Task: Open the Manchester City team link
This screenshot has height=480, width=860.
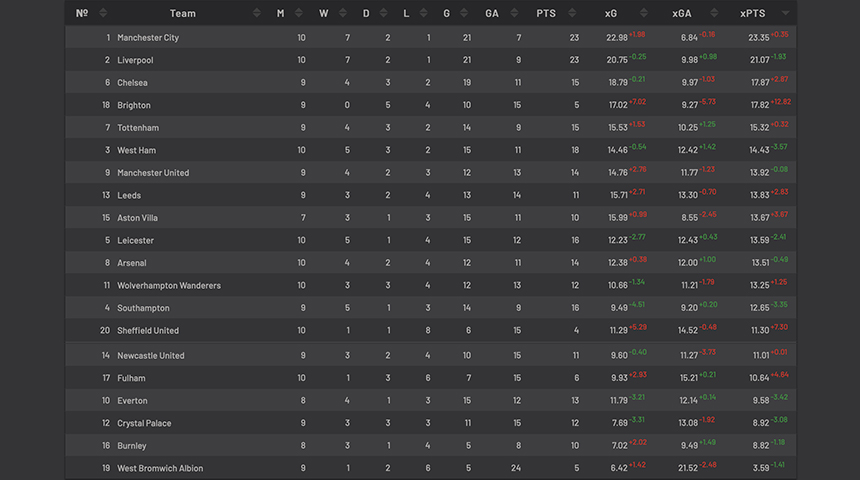Action: coord(148,38)
